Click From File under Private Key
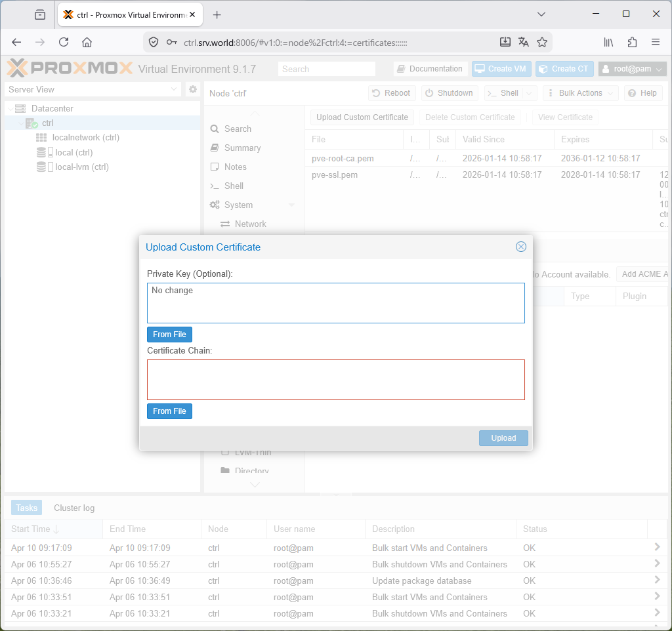 (169, 335)
